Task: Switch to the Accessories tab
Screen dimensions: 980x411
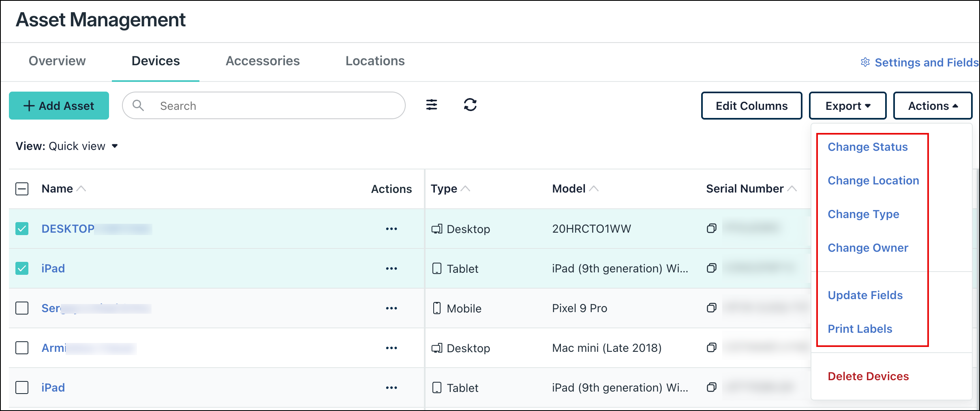Action: [263, 61]
